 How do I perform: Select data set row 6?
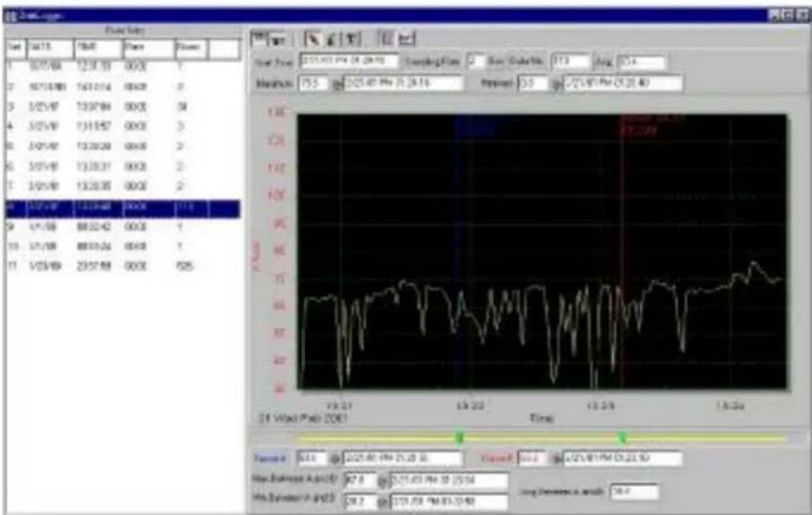[122, 167]
